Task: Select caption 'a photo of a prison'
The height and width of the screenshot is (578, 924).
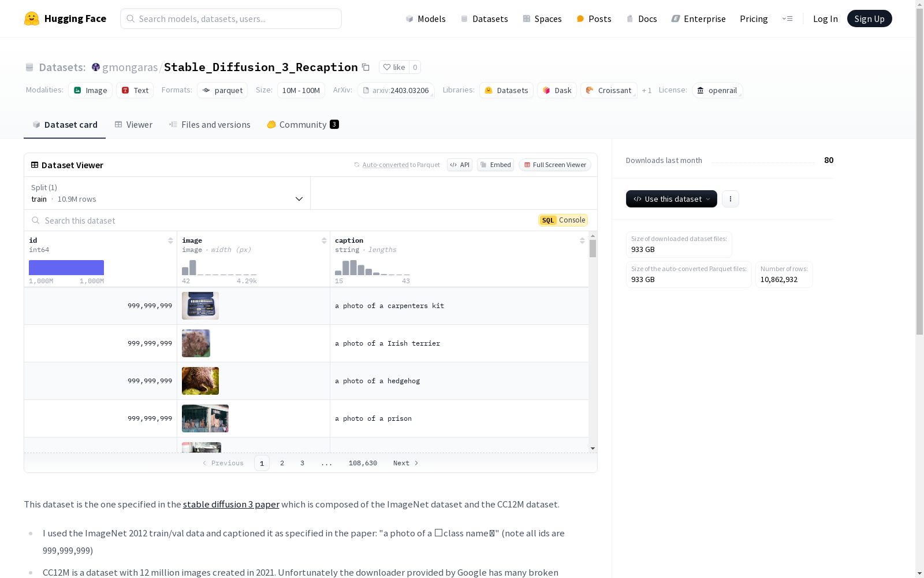Action: pyautogui.click(x=373, y=418)
